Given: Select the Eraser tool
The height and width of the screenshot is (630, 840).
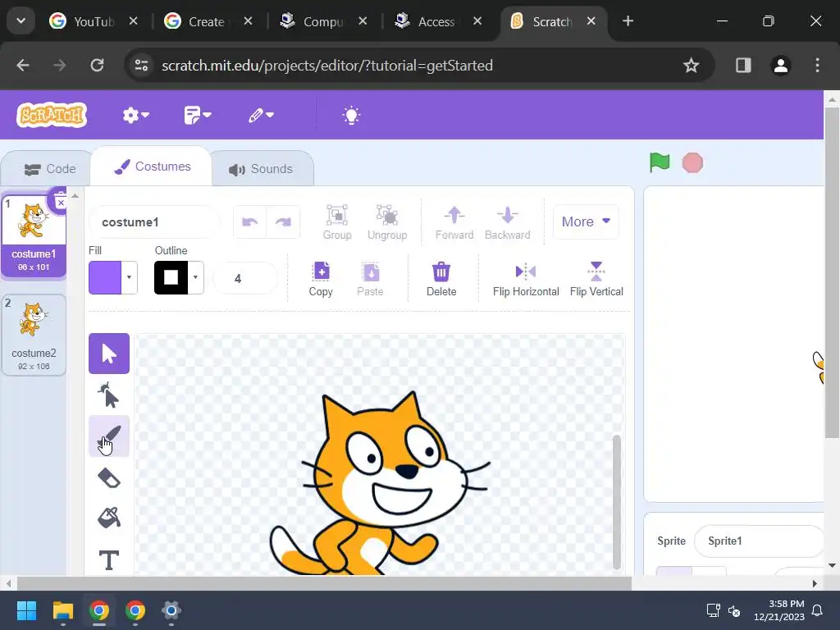Looking at the screenshot, I should [x=109, y=478].
